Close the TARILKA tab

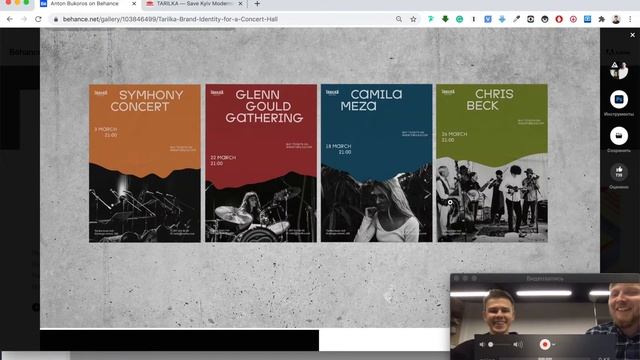point(240,4)
